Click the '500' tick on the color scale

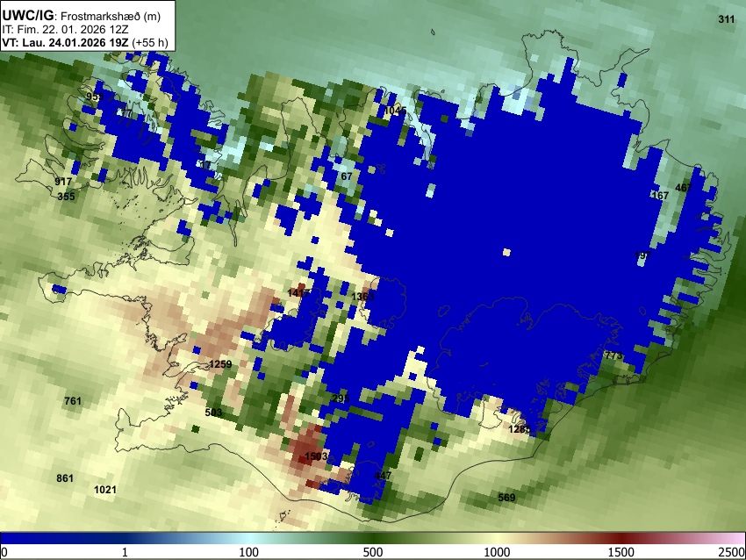[372, 552]
